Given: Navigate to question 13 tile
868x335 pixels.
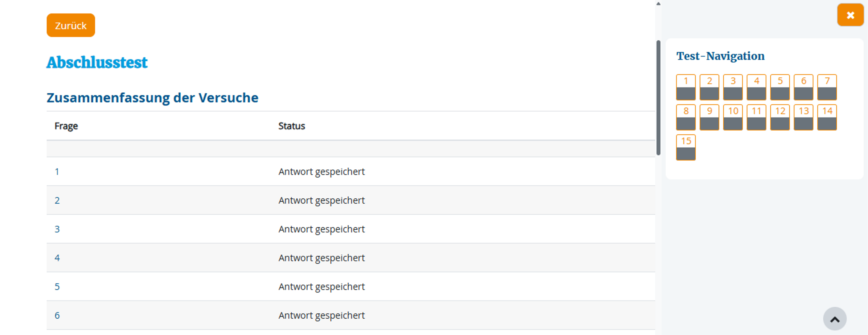Looking at the screenshot, I should (803, 117).
